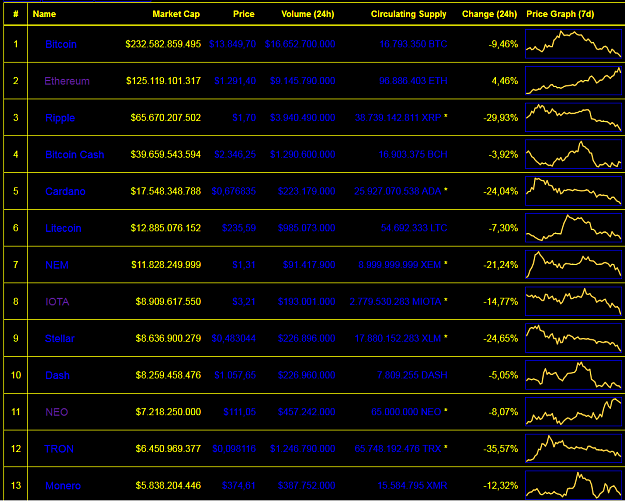Select Ethereum market cap $125.119.101.317

163,81
